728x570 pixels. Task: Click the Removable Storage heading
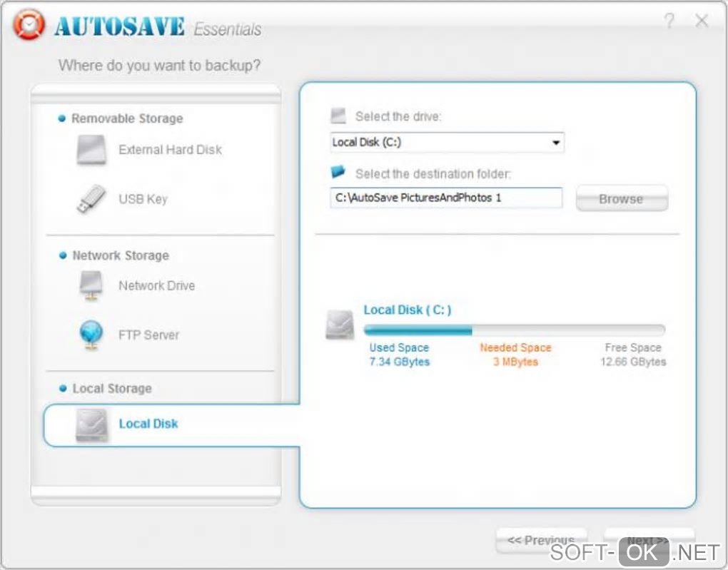pos(127,118)
